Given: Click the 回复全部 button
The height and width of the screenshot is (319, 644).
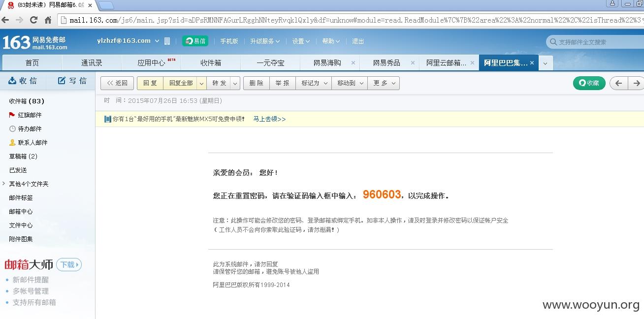Looking at the screenshot, I should (x=181, y=83).
